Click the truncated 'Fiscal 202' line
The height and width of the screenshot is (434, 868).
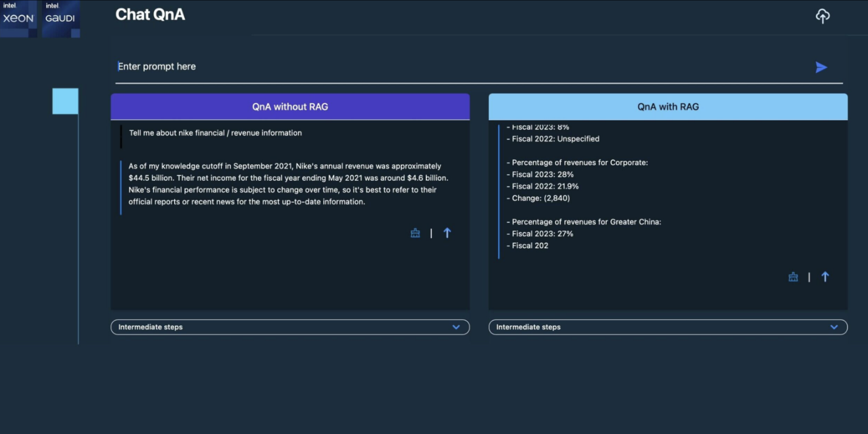528,246
